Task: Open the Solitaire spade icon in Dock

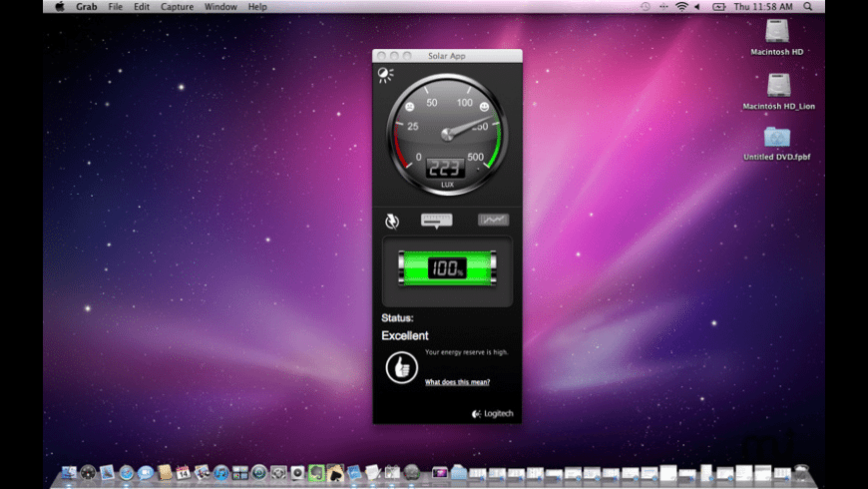Action: pyautogui.click(x=335, y=472)
